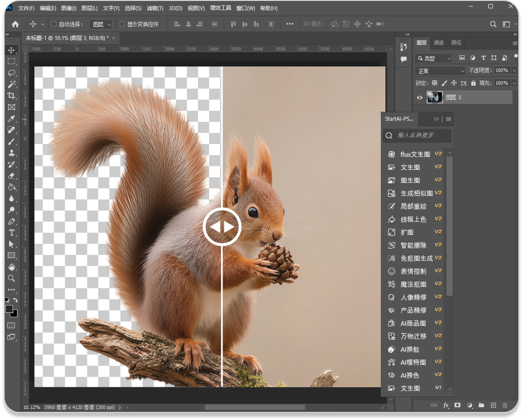The width and height of the screenshot is (523, 420).
Task: Switch to the 通道 tab
Action: pyautogui.click(x=439, y=42)
